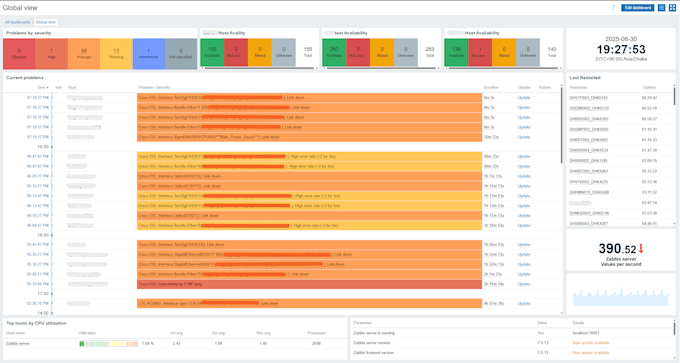
Task: Click the Disaster severity tile showing 0
Action: tap(19, 54)
